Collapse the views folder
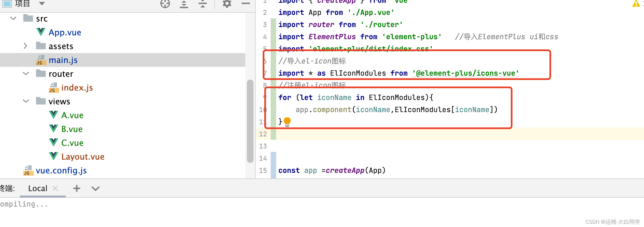 click(x=26, y=101)
